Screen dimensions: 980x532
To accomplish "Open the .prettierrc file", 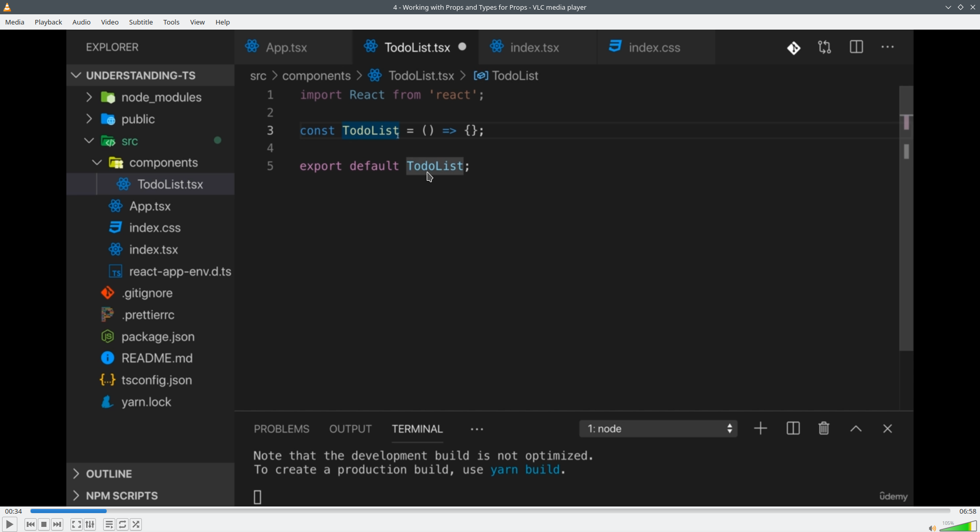I will click(x=150, y=315).
